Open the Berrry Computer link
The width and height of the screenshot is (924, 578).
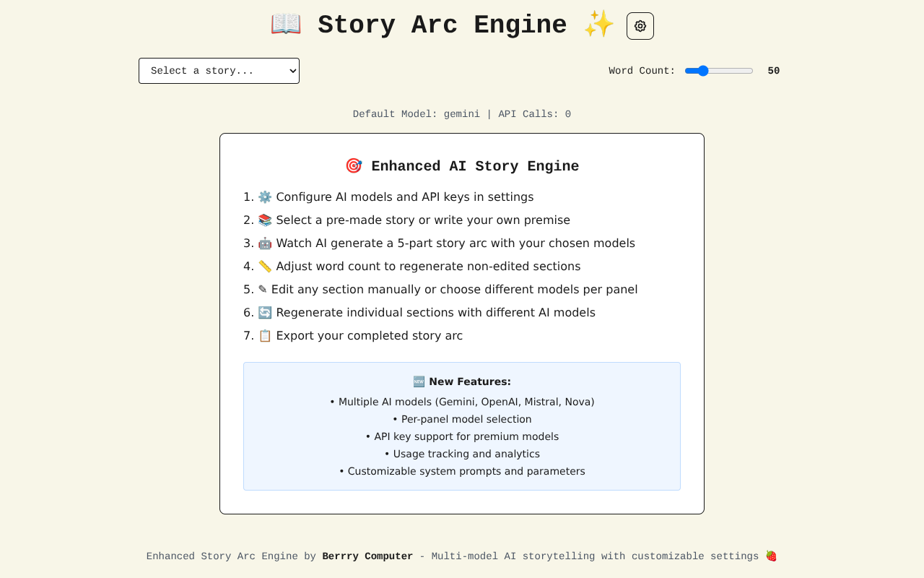pyautogui.click(x=367, y=556)
